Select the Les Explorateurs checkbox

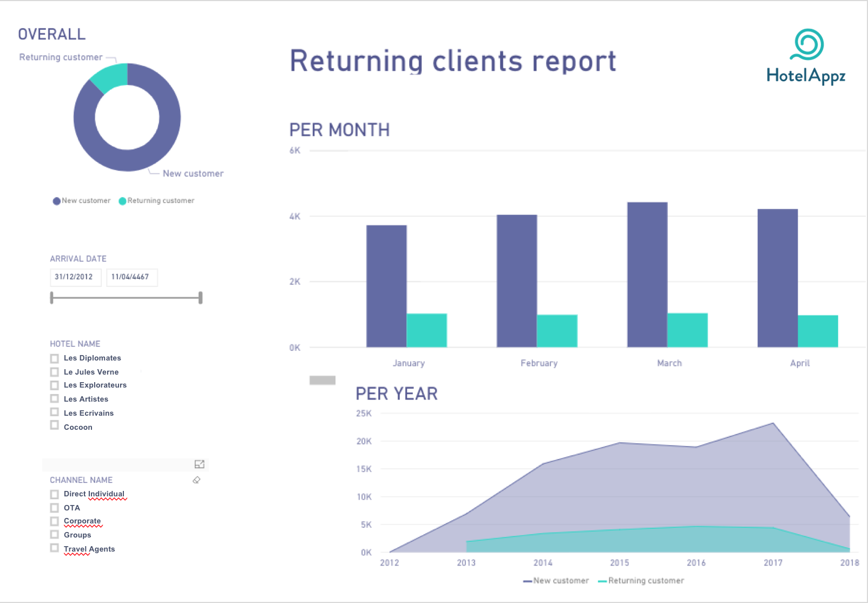coord(54,385)
